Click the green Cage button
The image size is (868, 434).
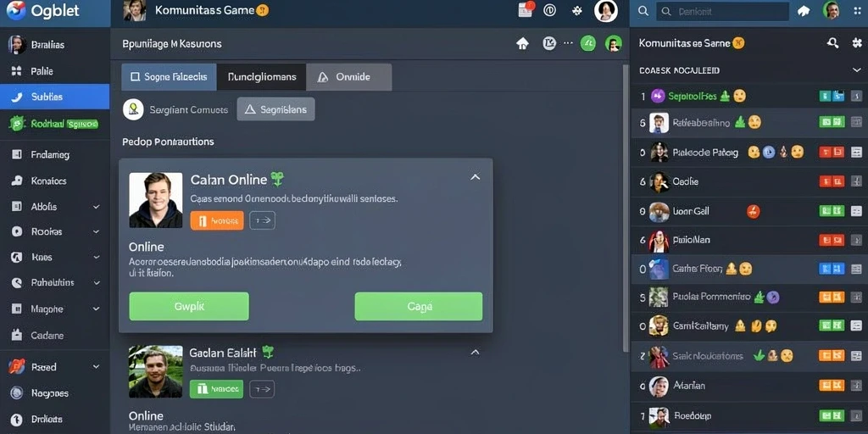click(x=419, y=306)
